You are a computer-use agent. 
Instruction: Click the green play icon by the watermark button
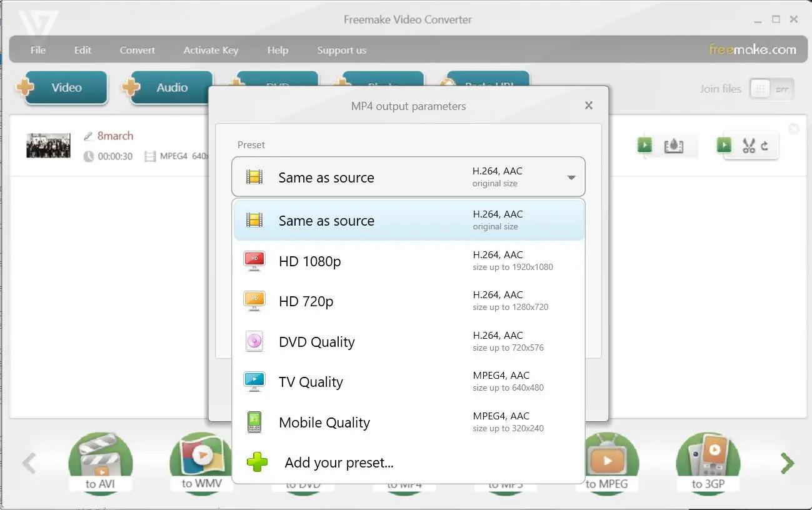[x=644, y=146]
